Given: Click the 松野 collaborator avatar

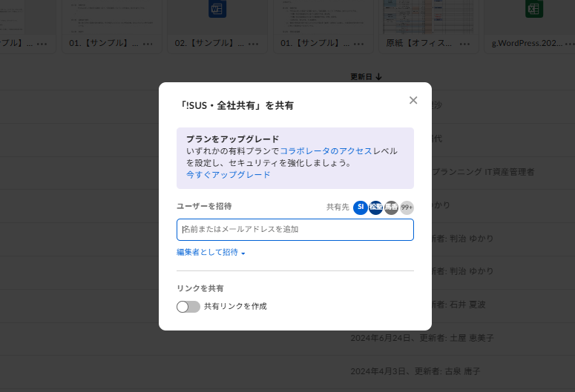Looking at the screenshot, I should pos(375,207).
